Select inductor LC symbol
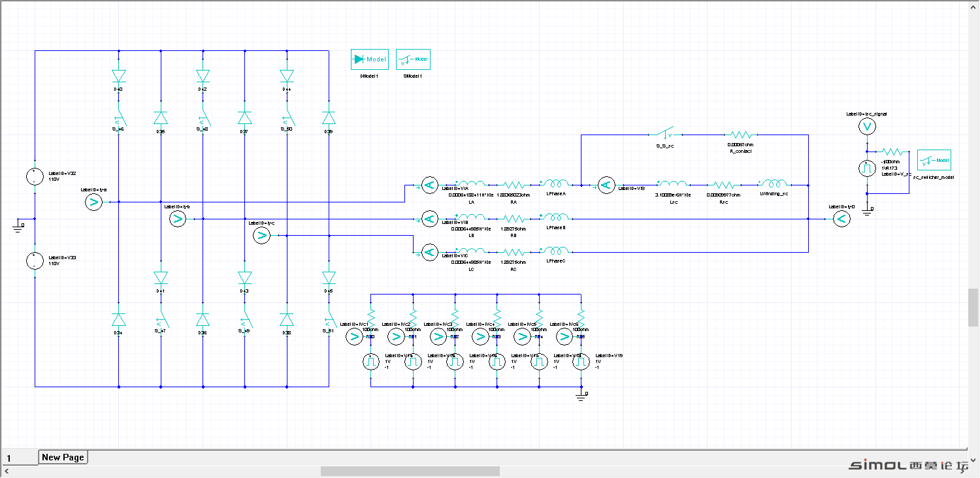Image resolution: width=980 pixels, height=478 pixels. pyautogui.click(x=472, y=251)
